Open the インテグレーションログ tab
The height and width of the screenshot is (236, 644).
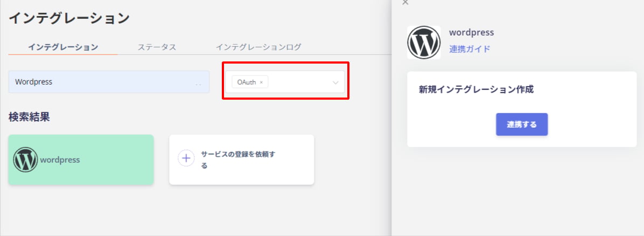point(259,47)
